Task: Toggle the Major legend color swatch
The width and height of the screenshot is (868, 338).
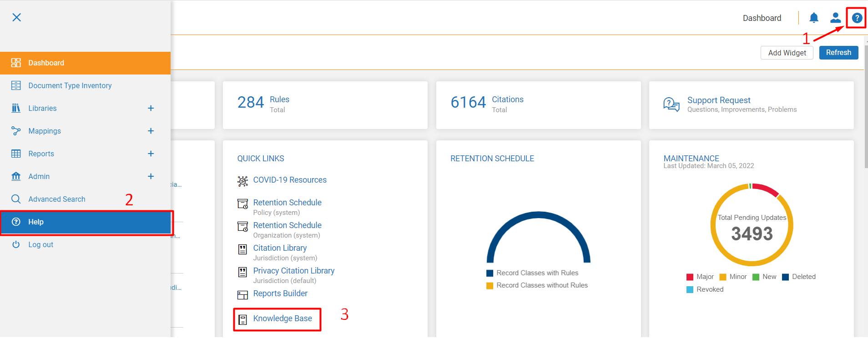Action: [x=690, y=277]
